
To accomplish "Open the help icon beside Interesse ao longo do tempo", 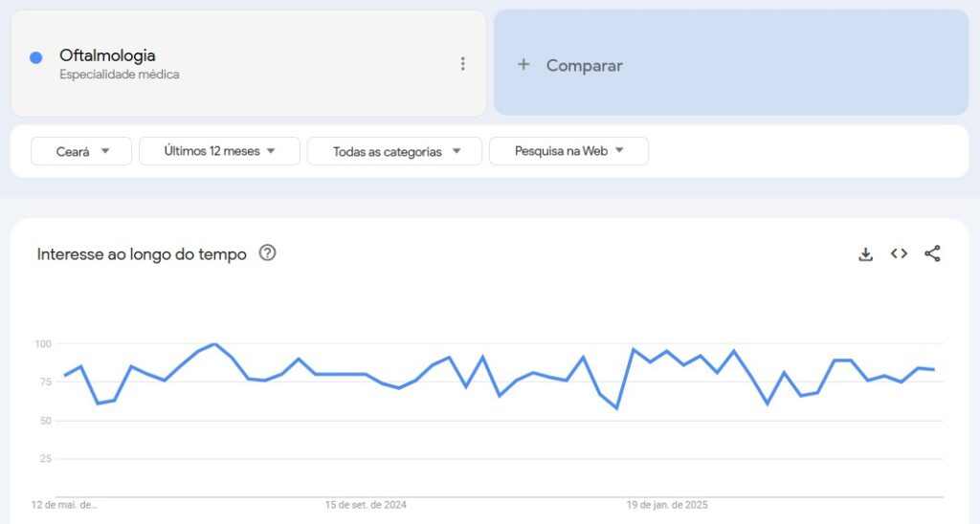I will (268, 253).
